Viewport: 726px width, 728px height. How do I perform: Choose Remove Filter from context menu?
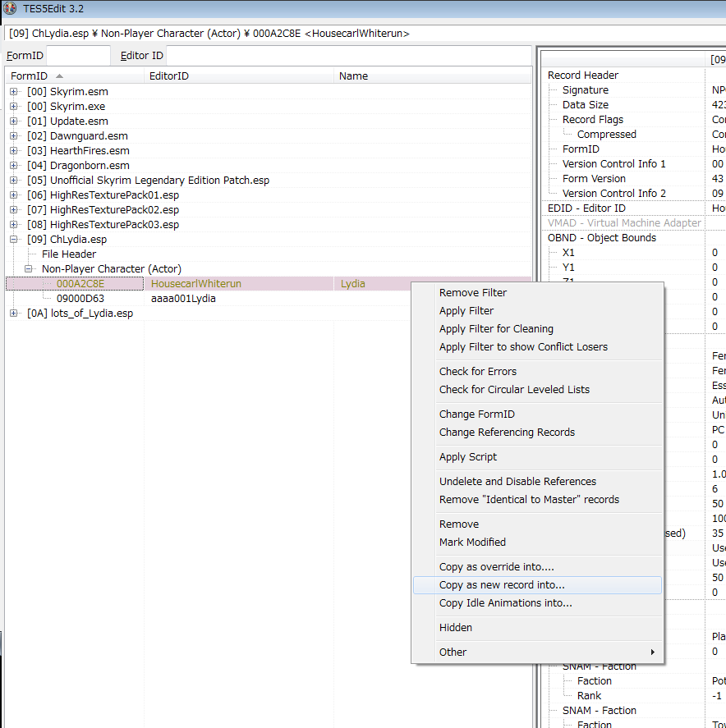(x=537, y=293)
